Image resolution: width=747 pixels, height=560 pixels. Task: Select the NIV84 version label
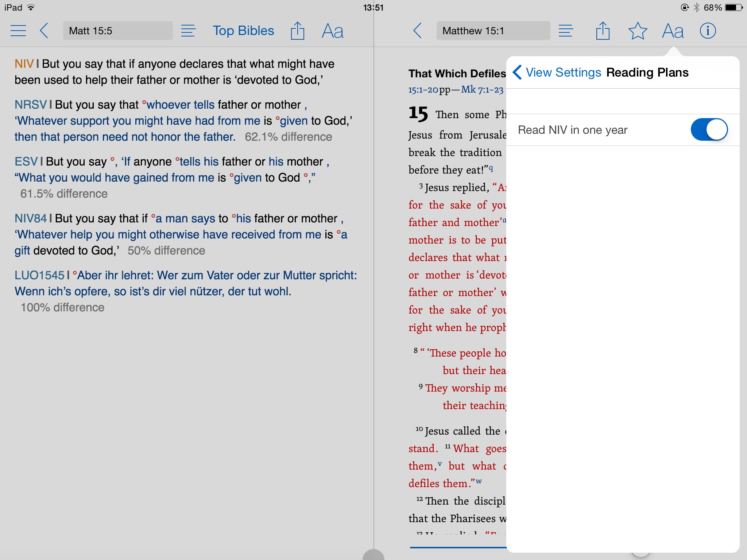tap(31, 218)
